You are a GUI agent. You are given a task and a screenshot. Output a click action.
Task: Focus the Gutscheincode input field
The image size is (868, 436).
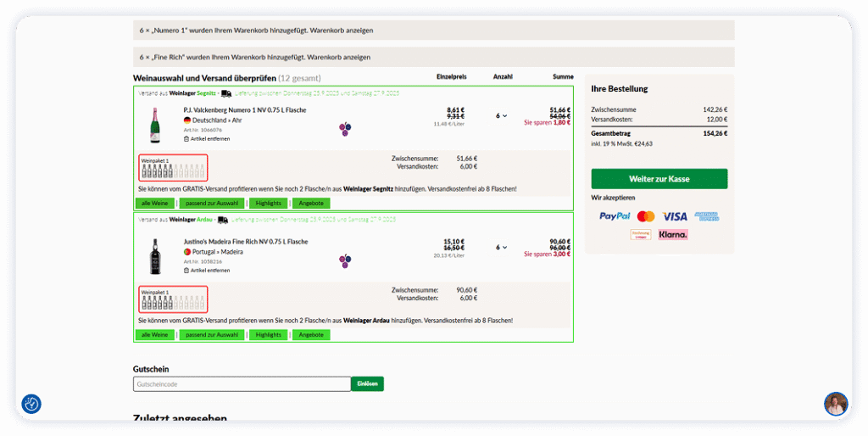coord(242,384)
